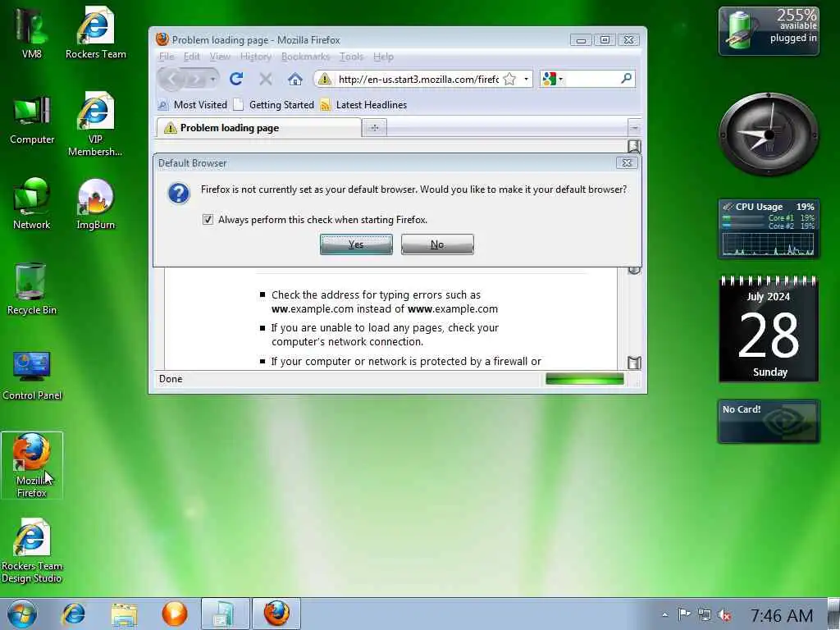The image size is (840, 630).
Task: Open VM8 desktop icon
Action: 31,32
